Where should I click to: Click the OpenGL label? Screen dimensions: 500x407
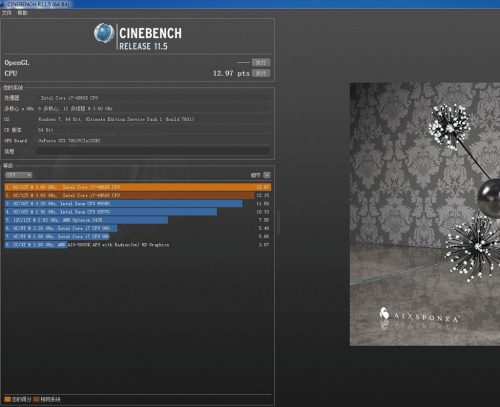(x=17, y=63)
